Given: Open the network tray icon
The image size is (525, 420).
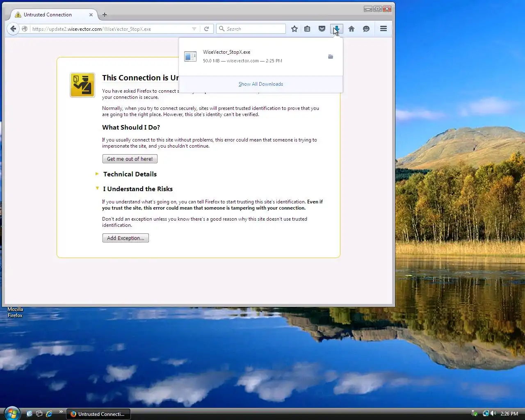Looking at the screenshot, I should tap(486, 413).
